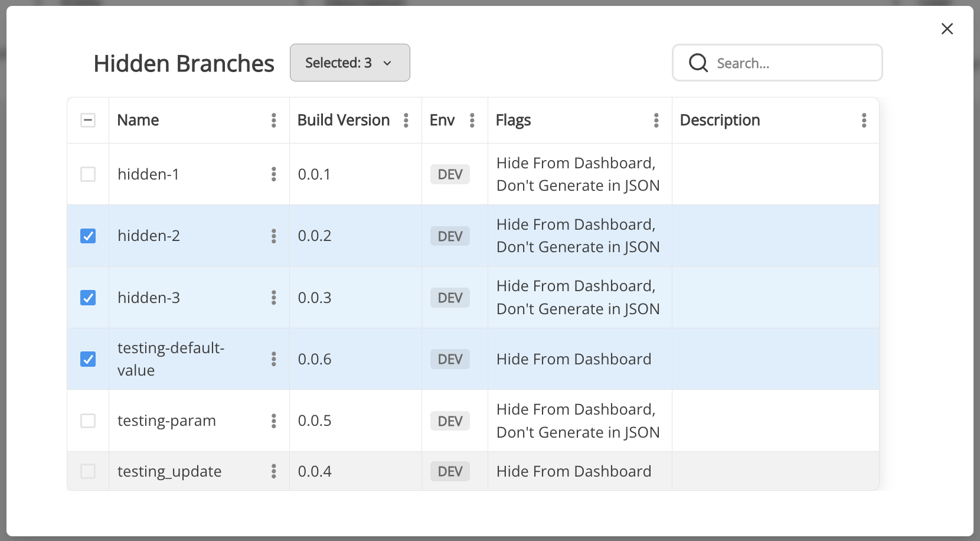This screenshot has height=541, width=980.
Task: Expand the Selected: 3 dropdown
Action: (349, 63)
